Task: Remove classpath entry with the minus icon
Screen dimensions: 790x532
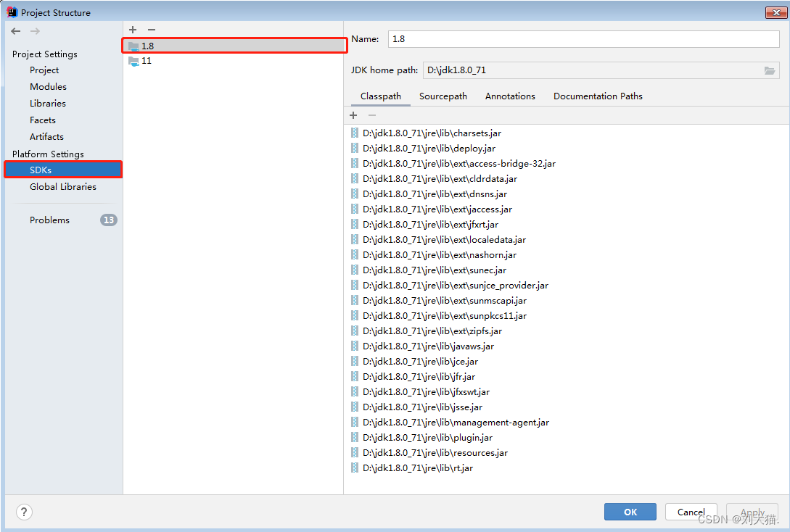Action: (x=372, y=115)
